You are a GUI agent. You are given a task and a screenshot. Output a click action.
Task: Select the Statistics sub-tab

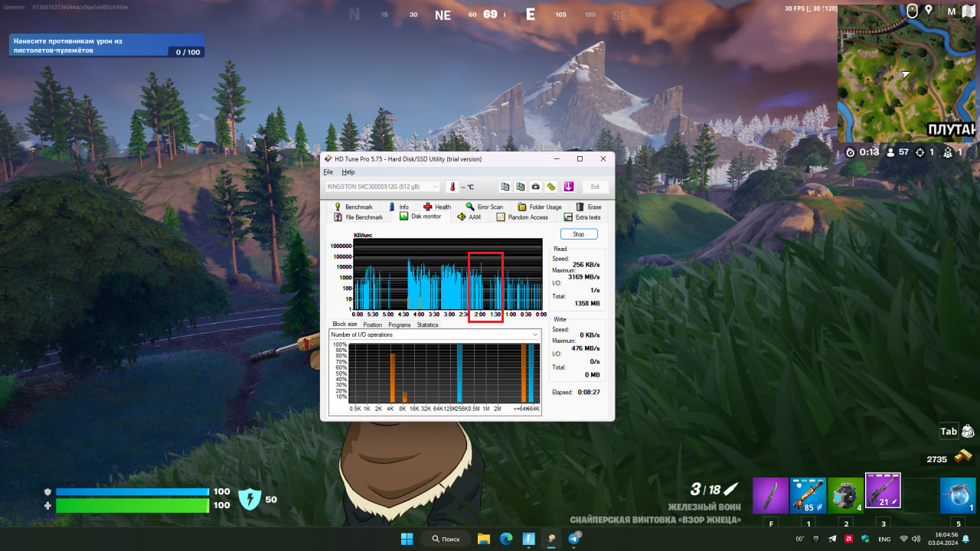427,324
